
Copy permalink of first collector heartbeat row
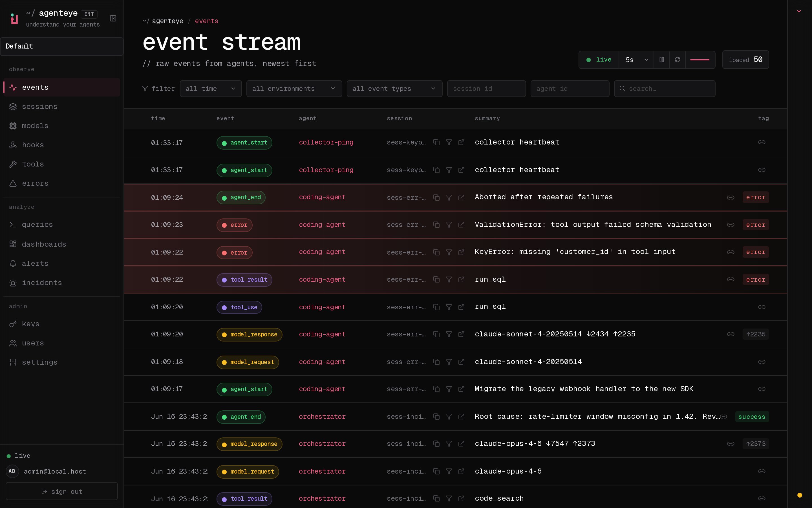pyautogui.click(x=762, y=143)
